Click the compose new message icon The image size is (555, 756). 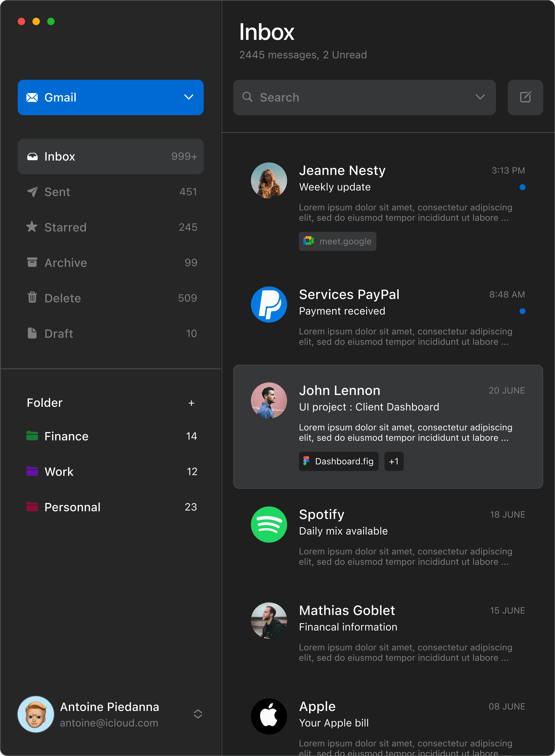pyautogui.click(x=525, y=97)
